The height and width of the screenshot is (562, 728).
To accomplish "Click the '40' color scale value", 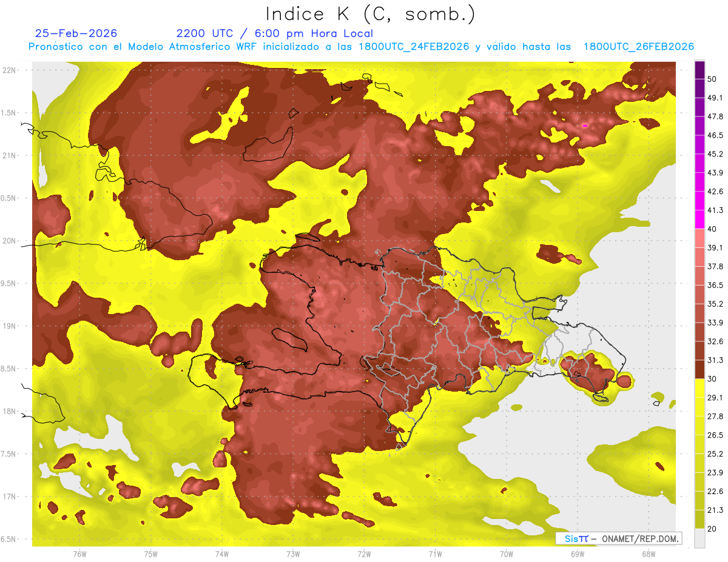I will [713, 229].
